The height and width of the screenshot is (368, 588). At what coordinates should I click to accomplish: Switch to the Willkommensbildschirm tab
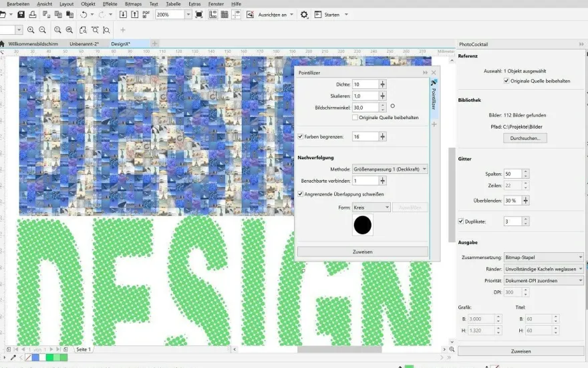tap(33, 44)
